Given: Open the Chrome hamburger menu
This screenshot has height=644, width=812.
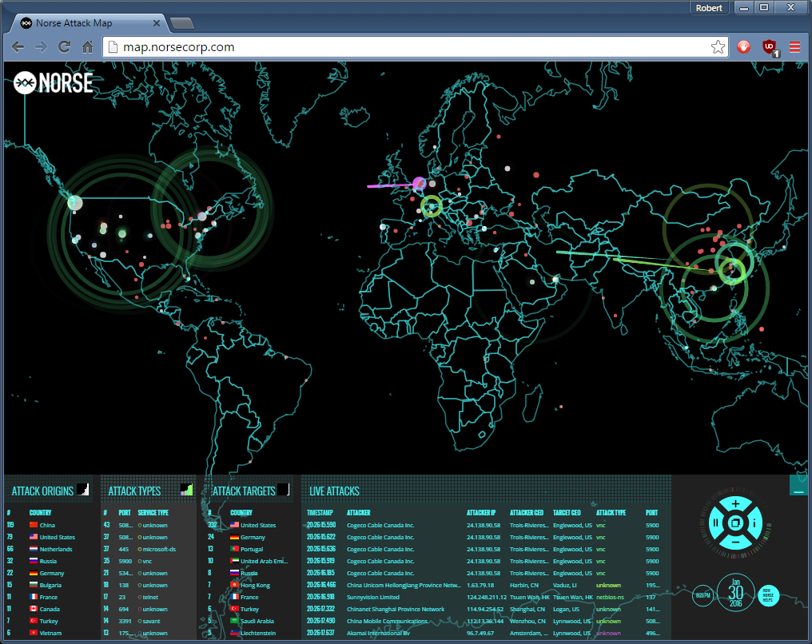Looking at the screenshot, I should 795,47.
